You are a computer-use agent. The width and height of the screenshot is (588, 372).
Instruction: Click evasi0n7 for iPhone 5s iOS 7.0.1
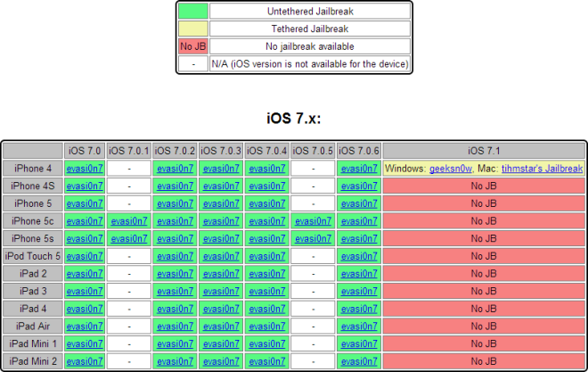pos(129,239)
